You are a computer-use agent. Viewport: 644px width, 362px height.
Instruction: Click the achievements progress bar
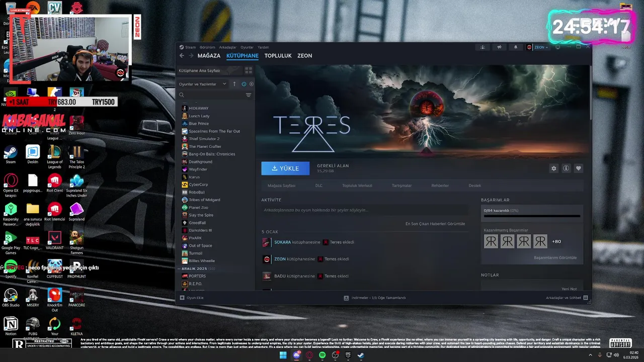pyautogui.click(x=532, y=216)
